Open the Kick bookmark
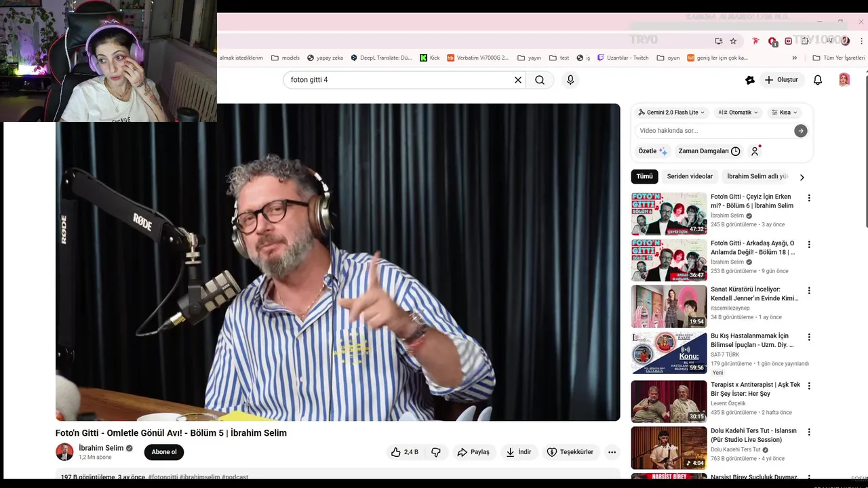Viewport: 868px width, 488px height. [430, 58]
